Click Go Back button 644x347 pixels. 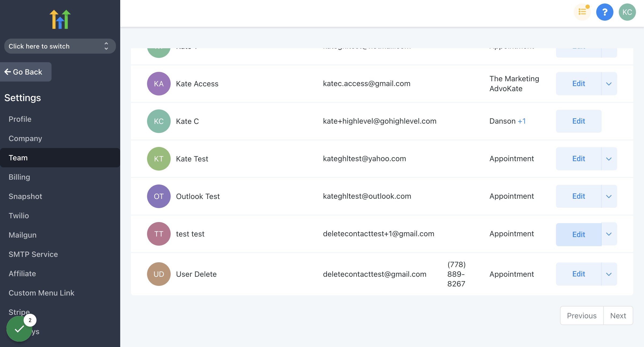[26, 72]
